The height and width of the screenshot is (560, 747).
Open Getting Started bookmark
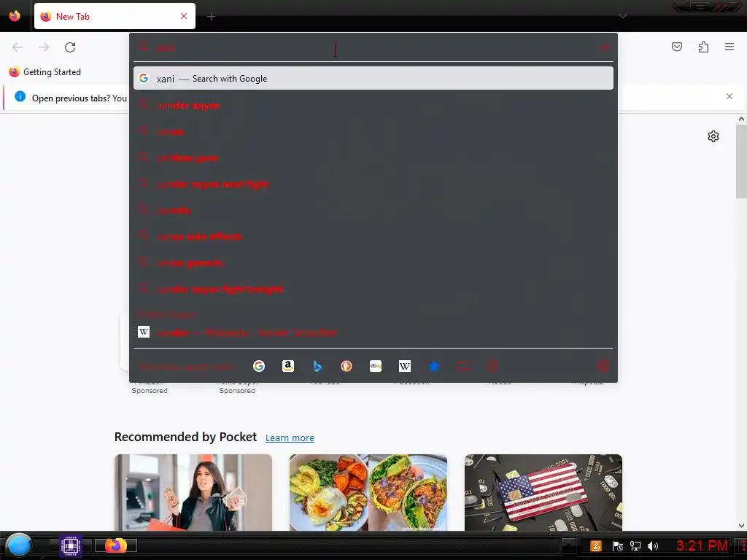click(x=45, y=72)
